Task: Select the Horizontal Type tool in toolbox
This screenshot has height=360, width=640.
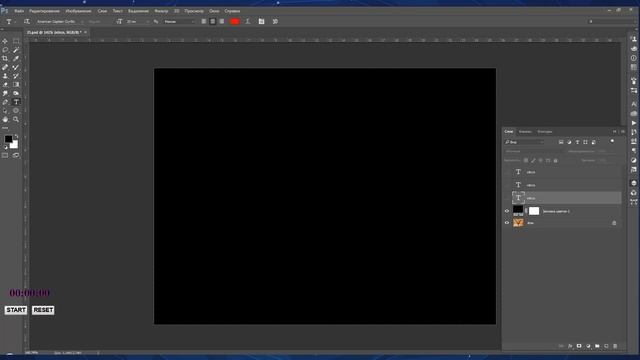Action: [x=16, y=102]
